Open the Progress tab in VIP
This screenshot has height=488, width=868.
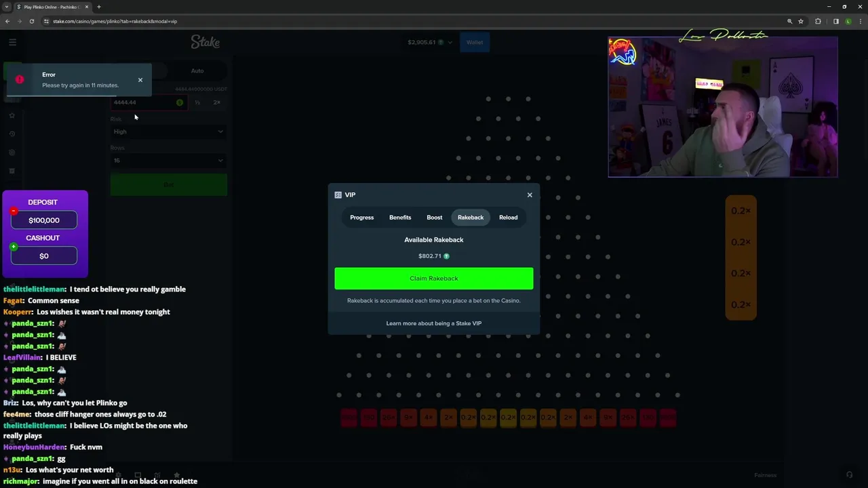(361, 218)
